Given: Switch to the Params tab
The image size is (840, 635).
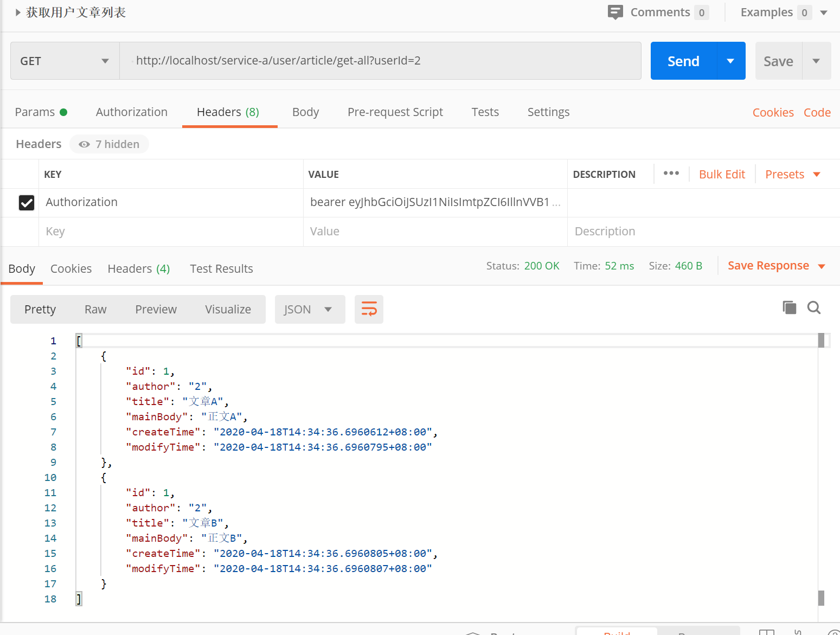Looking at the screenshot, I should click(41, 112).
